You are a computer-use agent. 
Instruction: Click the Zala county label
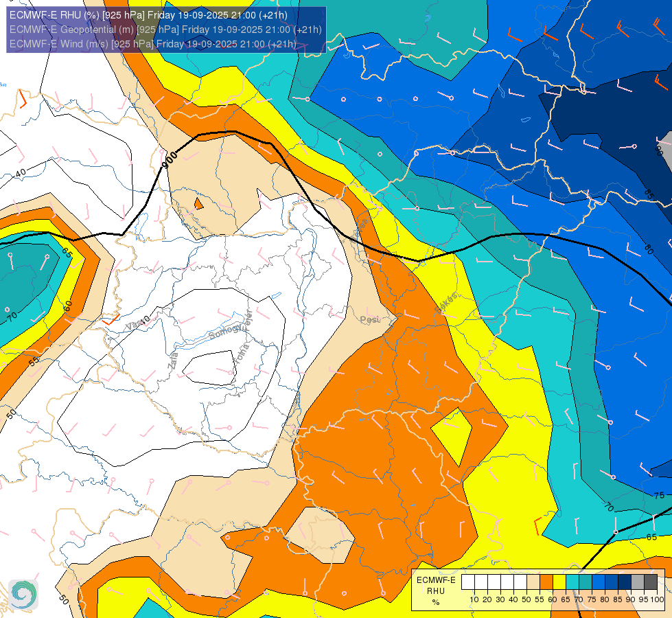pyautogui.click(x=173, y=360)
